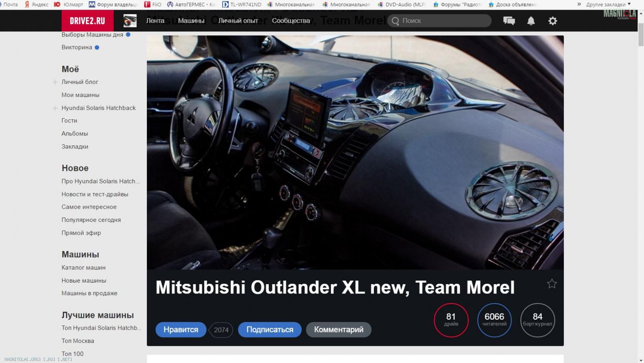Click the page vertical scrollbar thumb
The image size is (644, 363).
coord(640,34)
